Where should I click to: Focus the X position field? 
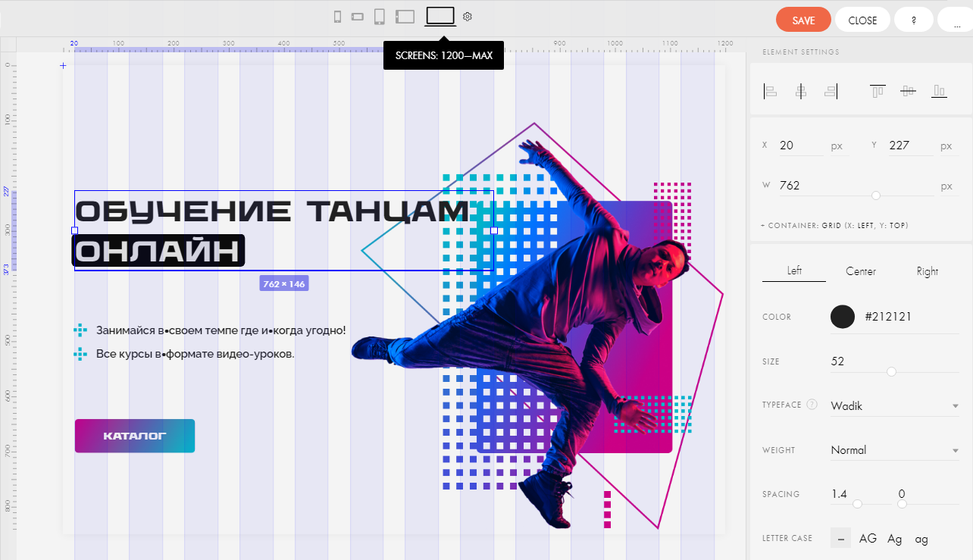click(x=800, y=145)
